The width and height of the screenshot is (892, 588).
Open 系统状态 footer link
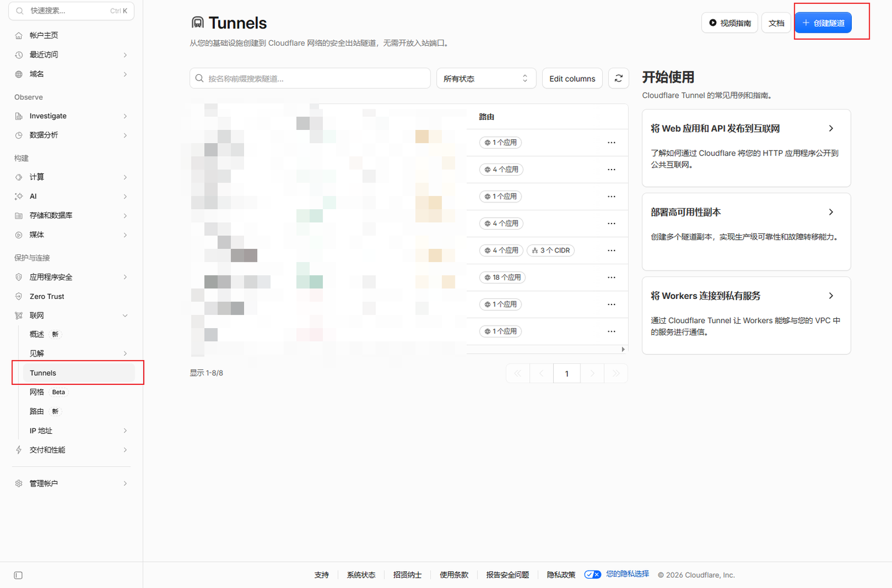pyautogui.click(x=361, y=575)
